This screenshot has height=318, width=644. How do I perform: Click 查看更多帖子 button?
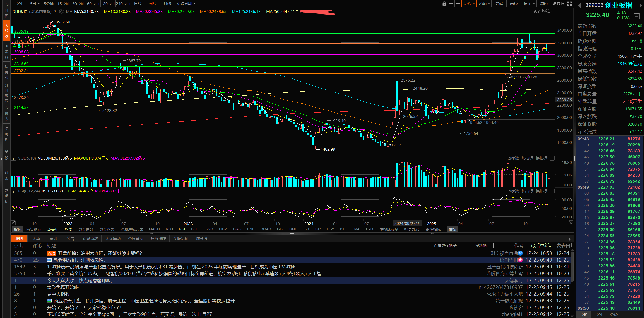pos(445,245)
